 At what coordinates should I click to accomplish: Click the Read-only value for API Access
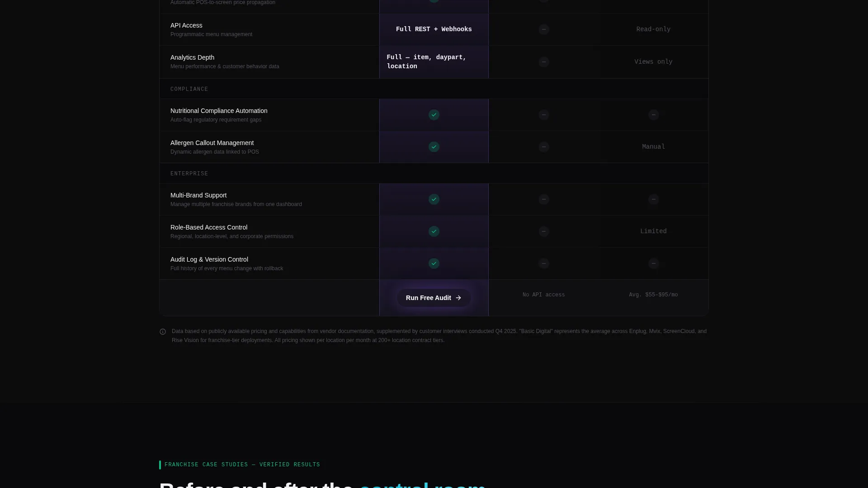click(x=653, y=29)
